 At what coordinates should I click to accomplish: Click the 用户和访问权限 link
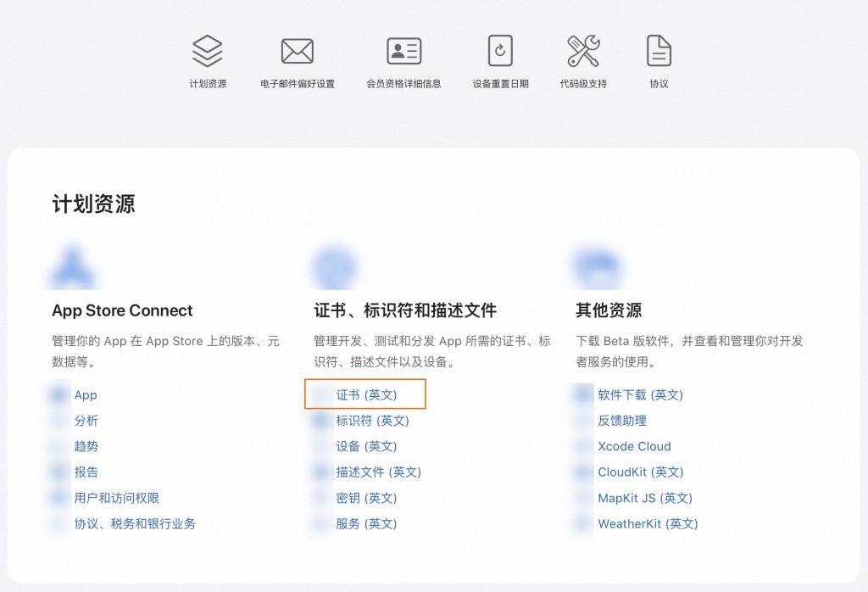pos(118,498)
